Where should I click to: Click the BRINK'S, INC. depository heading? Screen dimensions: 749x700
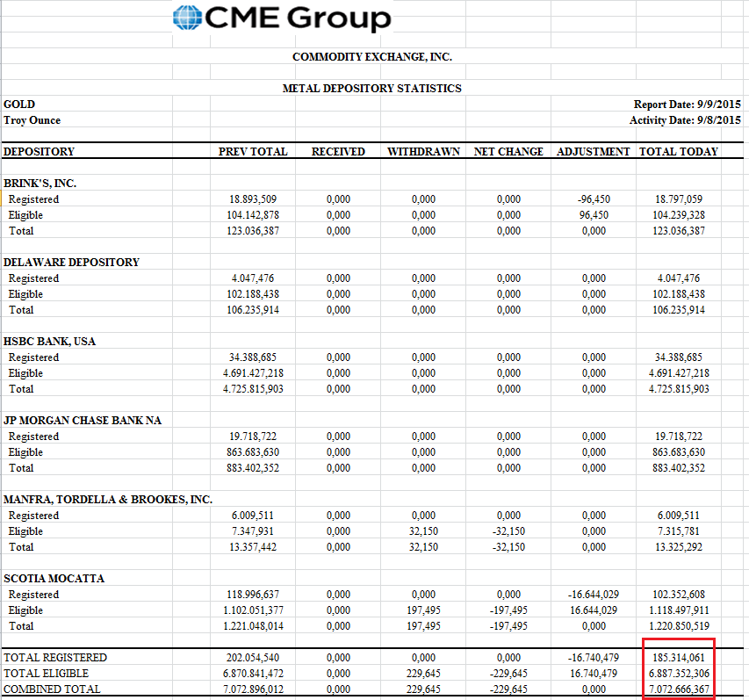click(x=40, y=184)
